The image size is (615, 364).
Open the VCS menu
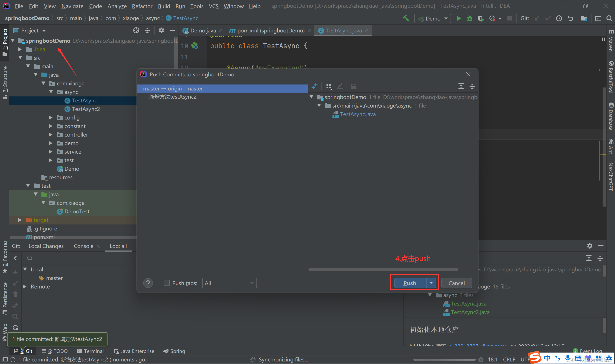click(213, 6)
